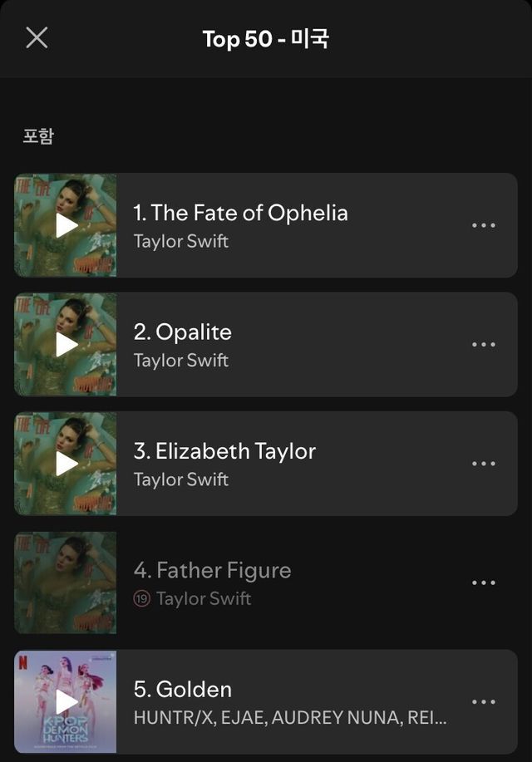Select the track title The Fate of Ophelia
This screenshot has height=762, width=532.
[x=240, y=213]
